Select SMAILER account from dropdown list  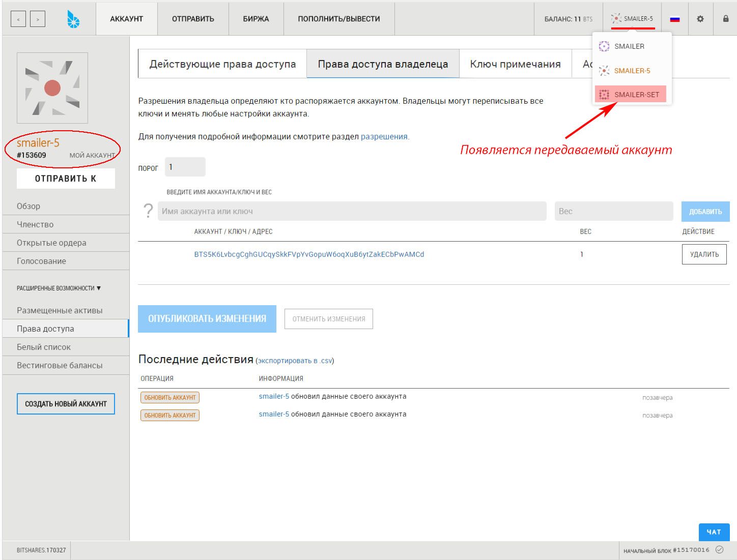pyautogui.click(x=632, y=46)
